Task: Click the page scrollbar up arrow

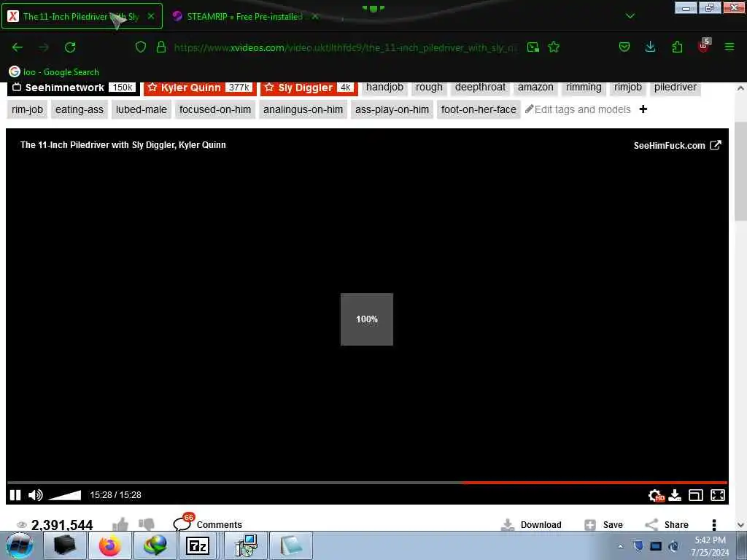Action: [740, 88]
